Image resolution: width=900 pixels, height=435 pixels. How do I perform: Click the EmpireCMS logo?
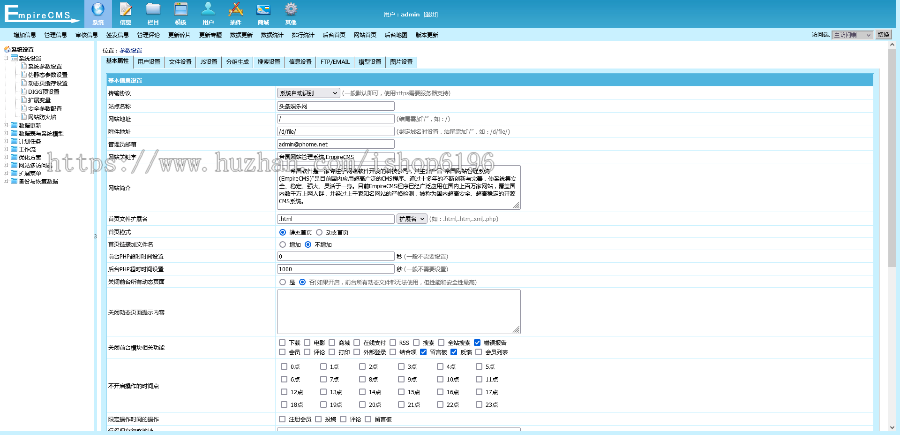42,14
